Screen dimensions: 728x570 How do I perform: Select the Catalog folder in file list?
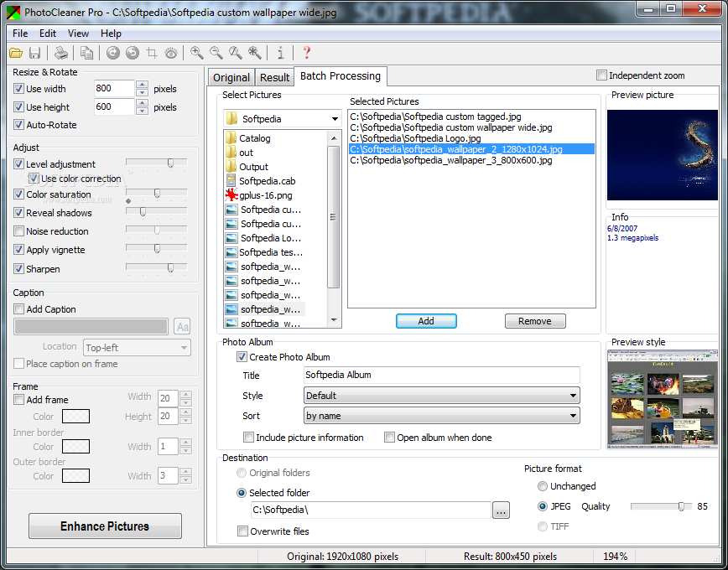click(254, 138)
